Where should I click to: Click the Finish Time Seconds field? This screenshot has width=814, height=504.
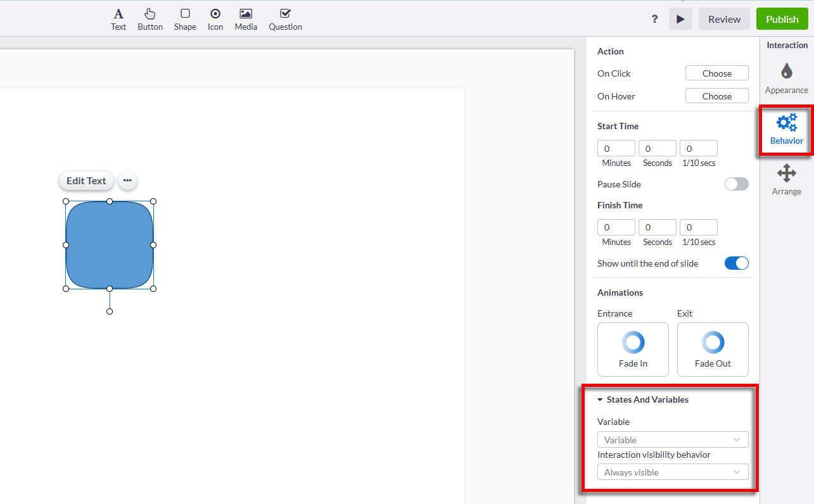[657, 227]
